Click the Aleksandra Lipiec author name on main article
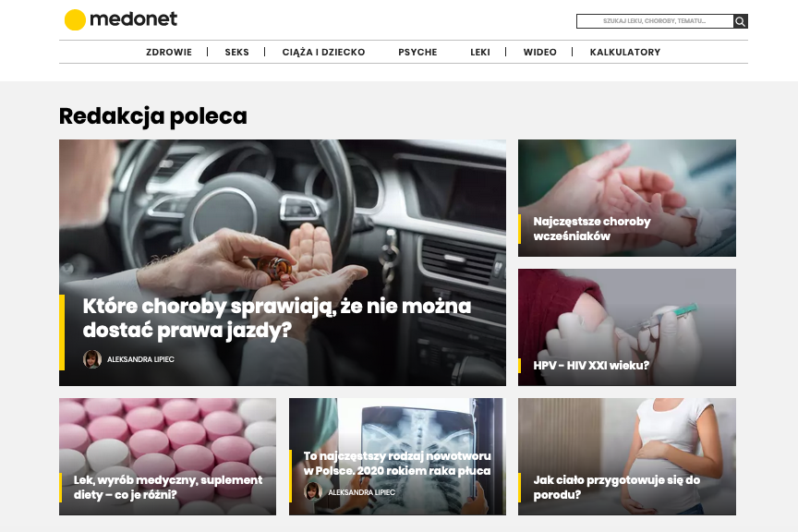Viewport: 798px width, 532px height. click(x=140, y=359)
